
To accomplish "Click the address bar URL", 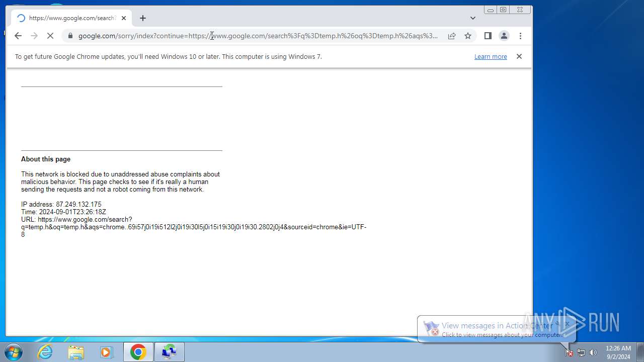I will tap(258, 36).
